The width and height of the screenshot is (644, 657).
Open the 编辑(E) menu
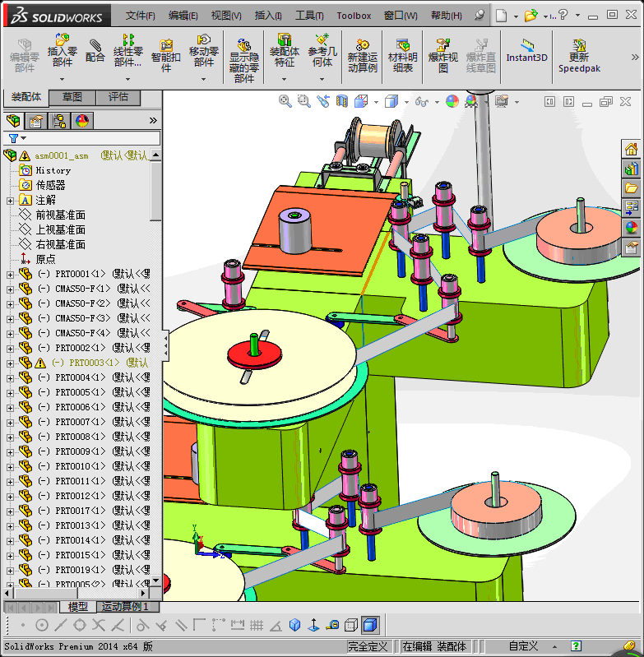pyautogui.click(x=183, y=16)
